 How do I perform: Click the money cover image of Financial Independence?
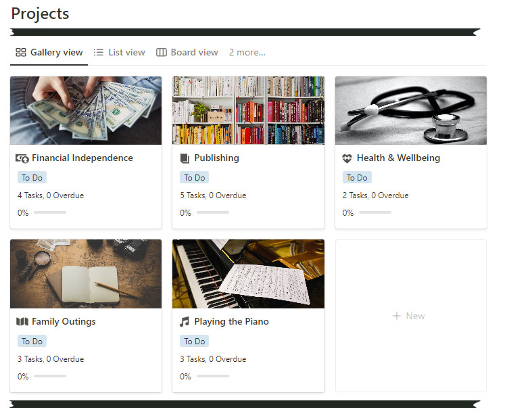point(86,110)
